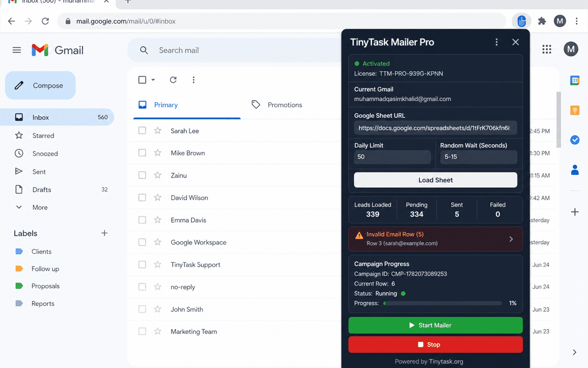Click the campaign progress bar
Screen dimensions: 588x368
pos(442,303)
